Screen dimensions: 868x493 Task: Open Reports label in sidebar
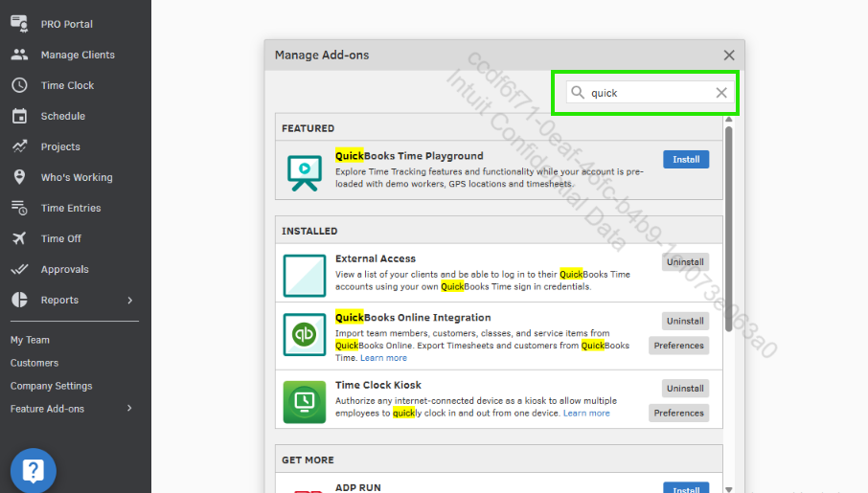pos(59,300)
